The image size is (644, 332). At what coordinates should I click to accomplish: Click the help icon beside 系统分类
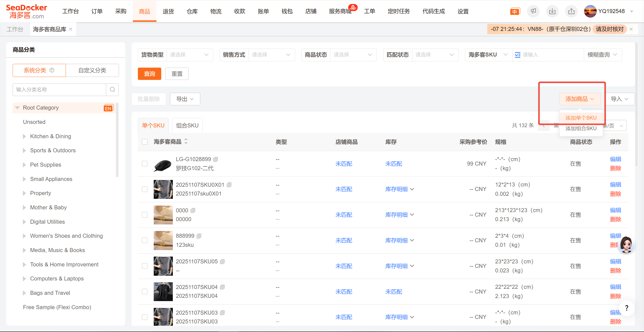tap(52, 70)
